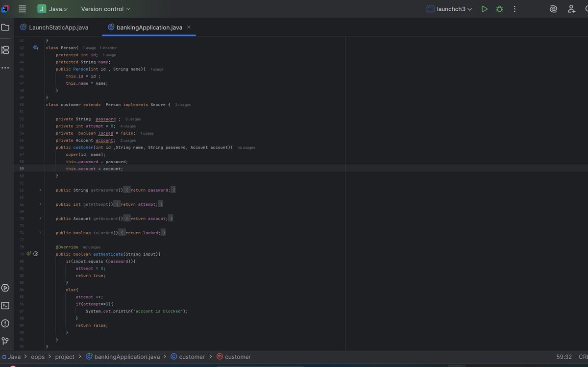Click the "account is blocked" string
The width and height of the screenshot is (588, 367).
click(x=158, y=311)
